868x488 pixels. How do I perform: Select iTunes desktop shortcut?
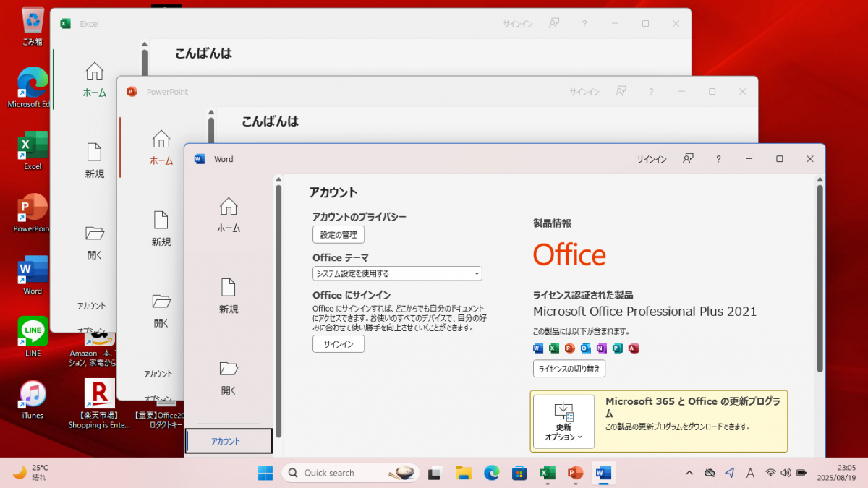coord(33,400)
